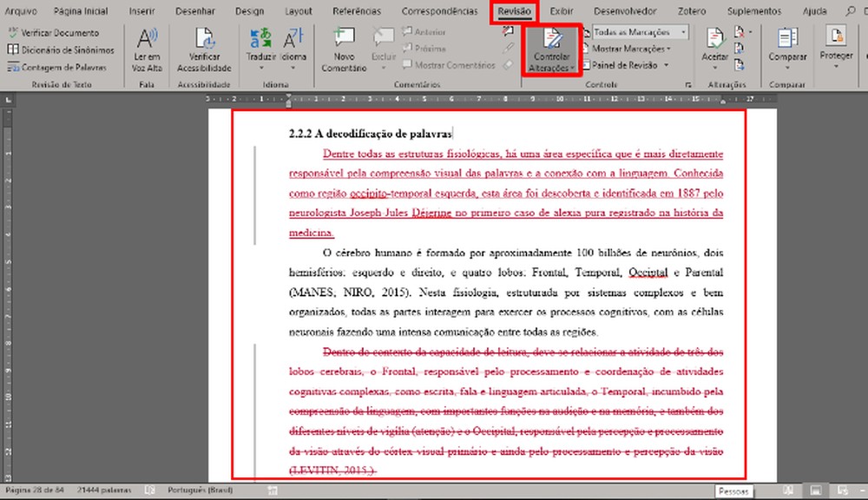Select the Revisão tab
This screenshot has height=500, width=868.
514,11
